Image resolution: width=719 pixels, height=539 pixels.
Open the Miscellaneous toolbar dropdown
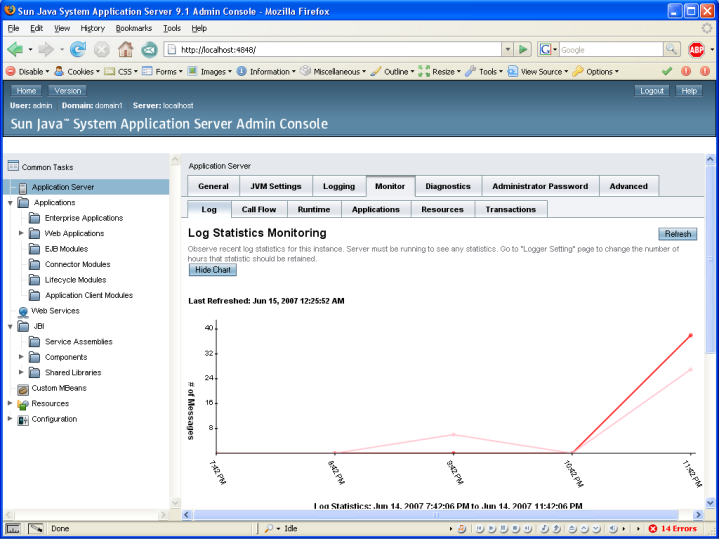click(x=333, y=72)
